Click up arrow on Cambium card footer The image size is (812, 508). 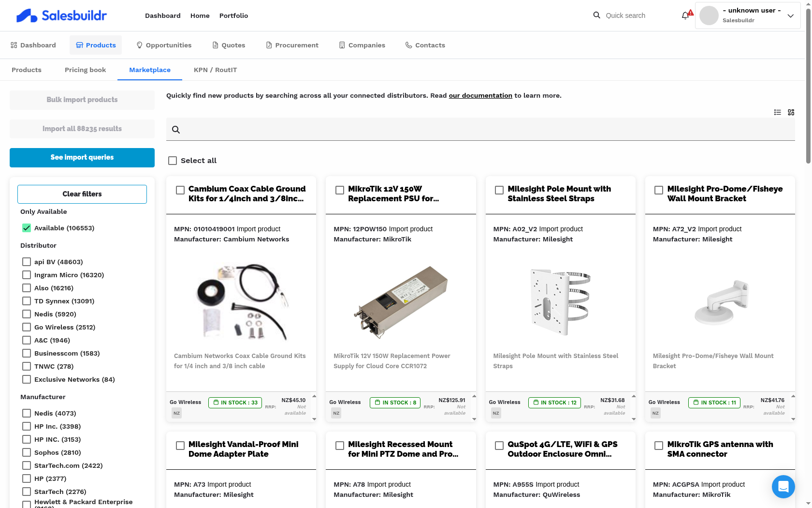314,396
